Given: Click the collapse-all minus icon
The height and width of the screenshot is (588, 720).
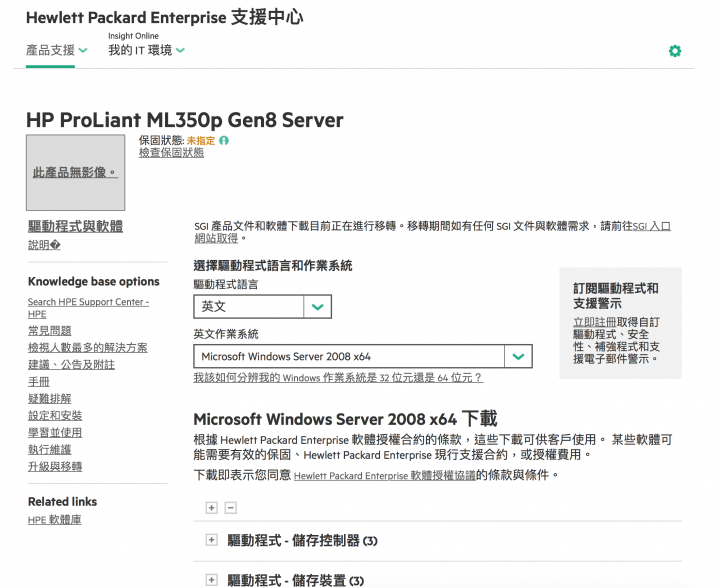Looking at the screenshot, I should [231, 508].
